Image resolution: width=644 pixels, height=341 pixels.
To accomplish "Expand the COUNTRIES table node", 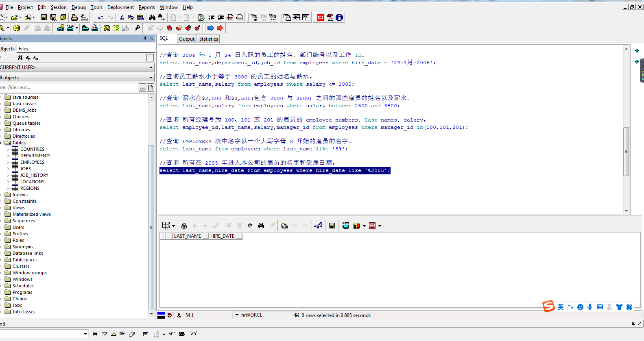I will pos(8,149).
